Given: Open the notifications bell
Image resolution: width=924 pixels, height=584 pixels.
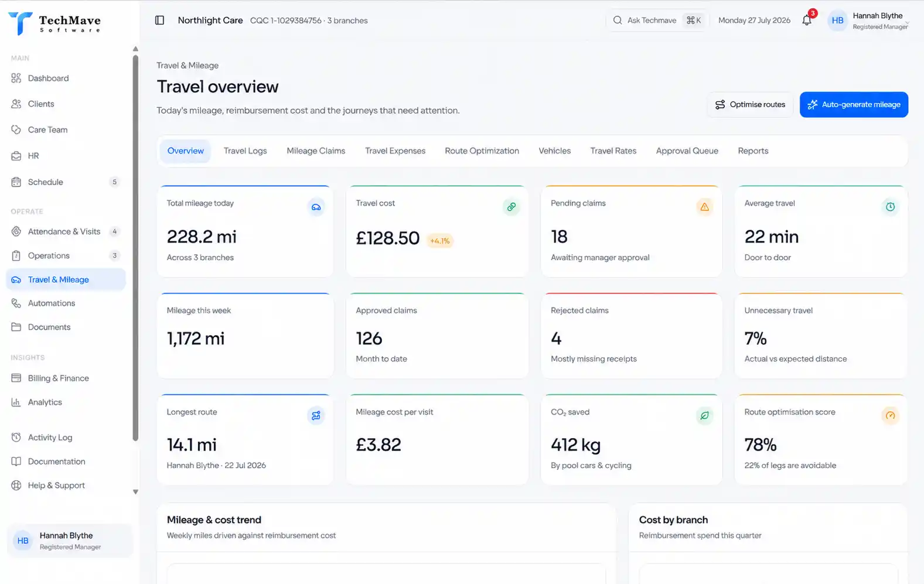Looking at the screenshot, I should 807,21.
